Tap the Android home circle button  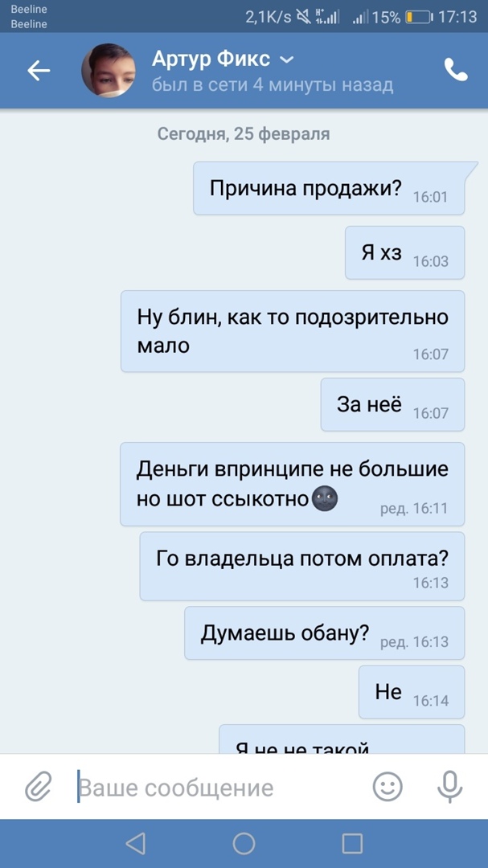coord(244,844)
